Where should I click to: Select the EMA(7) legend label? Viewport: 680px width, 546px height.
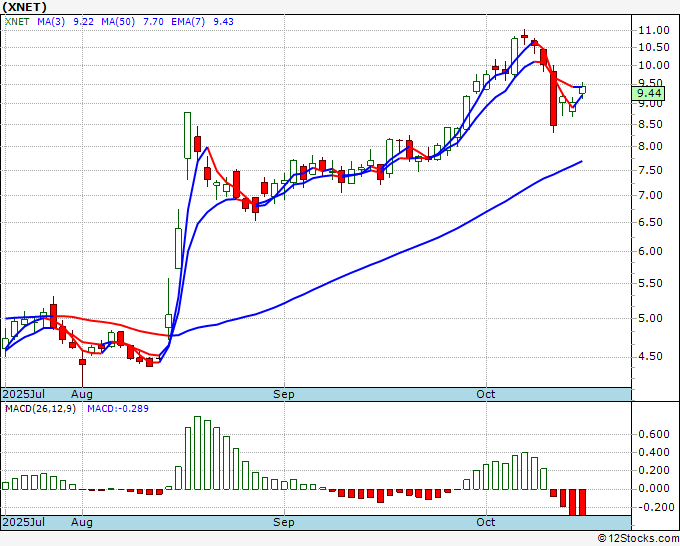(x=188, y=22)
